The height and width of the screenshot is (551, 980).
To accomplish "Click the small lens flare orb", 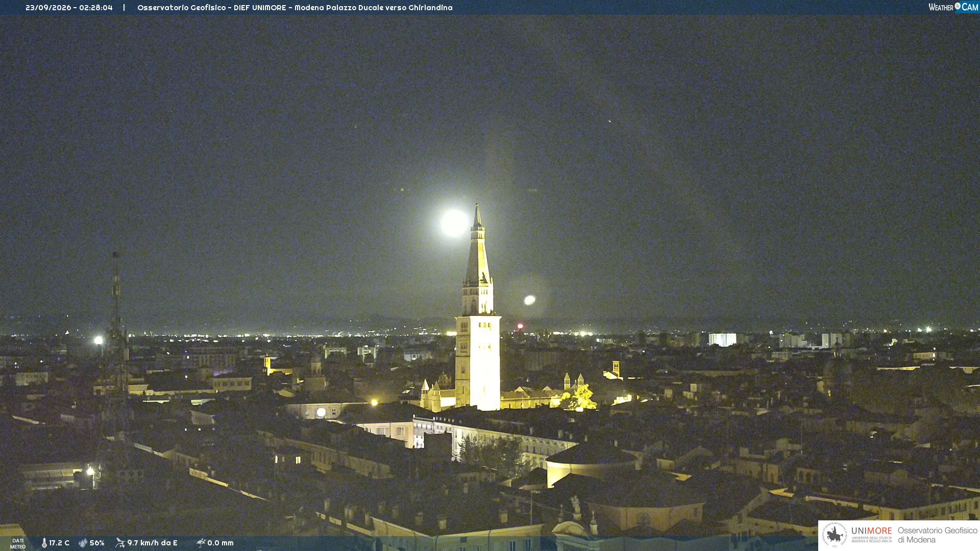I will point(530,300).
